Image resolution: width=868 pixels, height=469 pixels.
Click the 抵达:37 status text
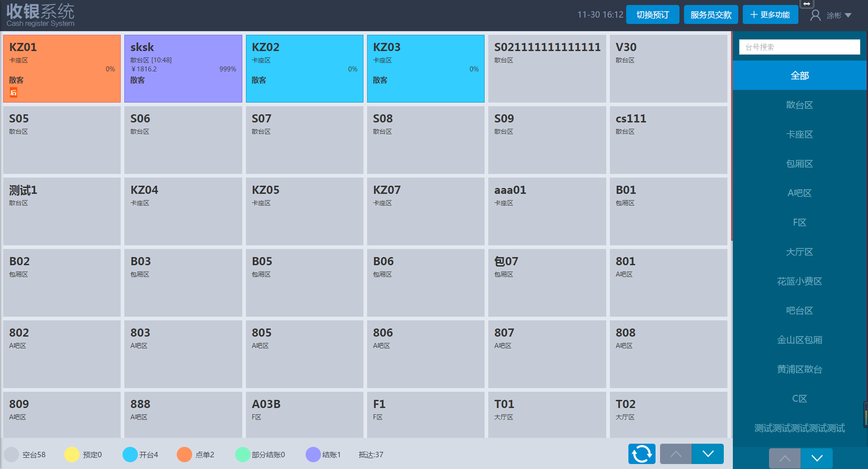(x=371, y=455)
